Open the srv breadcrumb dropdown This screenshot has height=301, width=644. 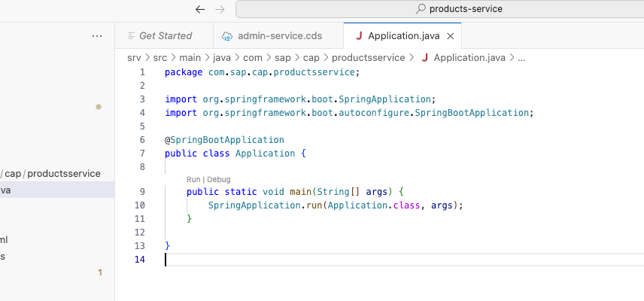[134, 57]
